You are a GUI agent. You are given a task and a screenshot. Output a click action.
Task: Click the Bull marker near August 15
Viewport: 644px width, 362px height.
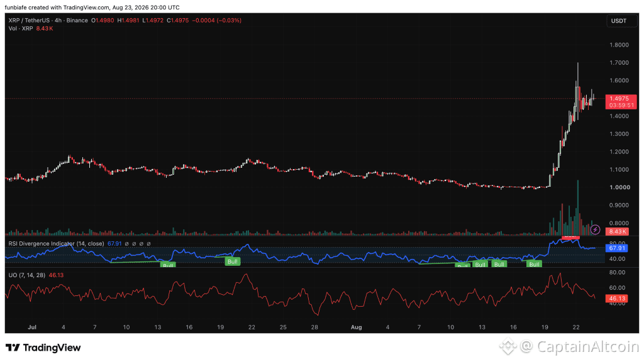click(x=499, y=264)
